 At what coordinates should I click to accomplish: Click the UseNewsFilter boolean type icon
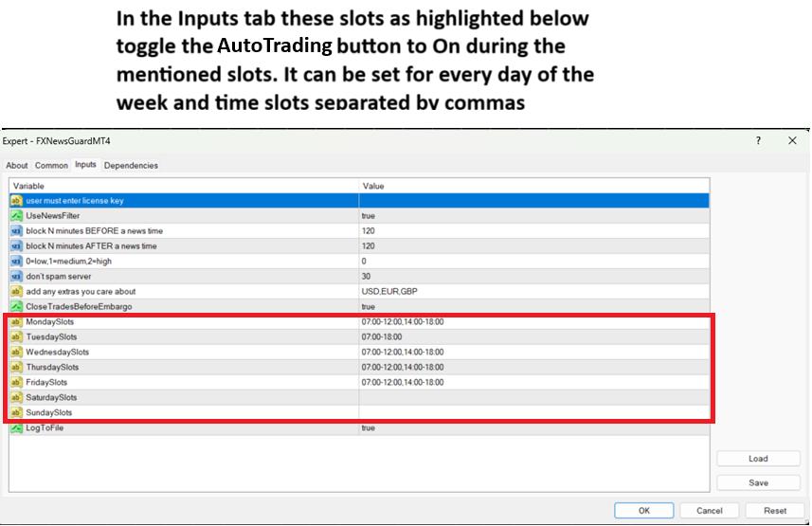[x=16, y=216]
